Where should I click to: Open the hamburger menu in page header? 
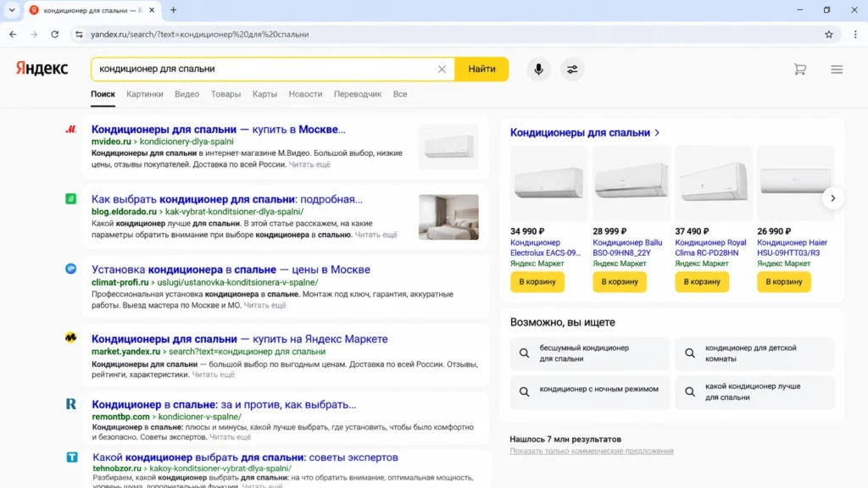coord(837,69)
